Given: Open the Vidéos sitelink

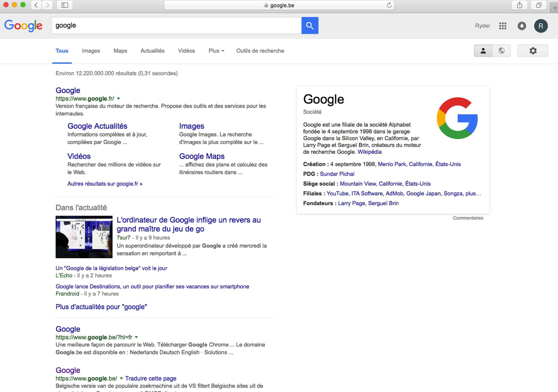Looking at the screenshot, I should tap(79, 156).
